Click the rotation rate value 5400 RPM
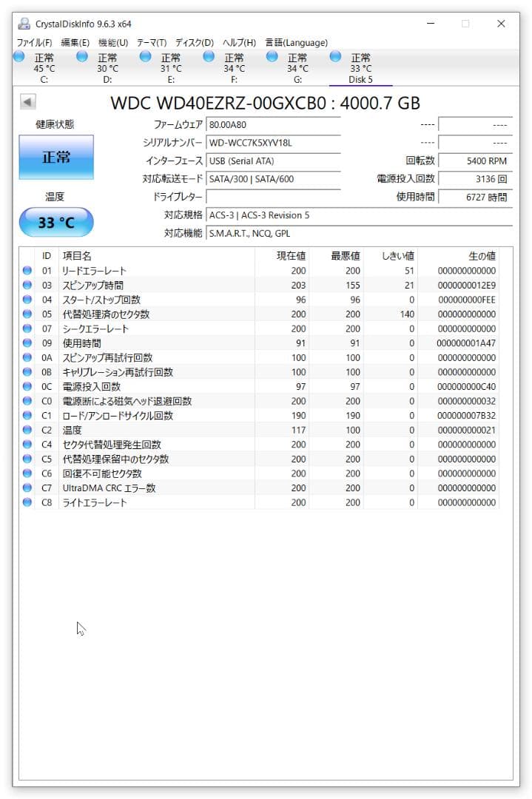This screenshot has width=532, height=799. click(476, 161)
